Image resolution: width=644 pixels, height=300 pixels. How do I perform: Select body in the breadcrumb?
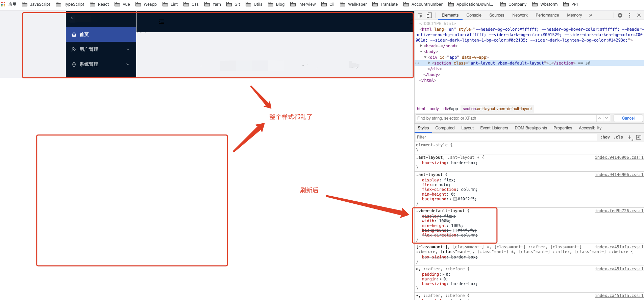point(434,109)
